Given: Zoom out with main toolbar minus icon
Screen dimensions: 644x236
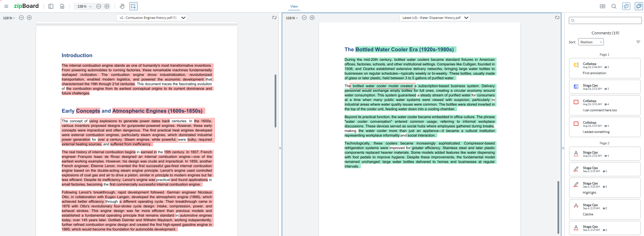Looking at the screenshot, I should tap(99, 6).
